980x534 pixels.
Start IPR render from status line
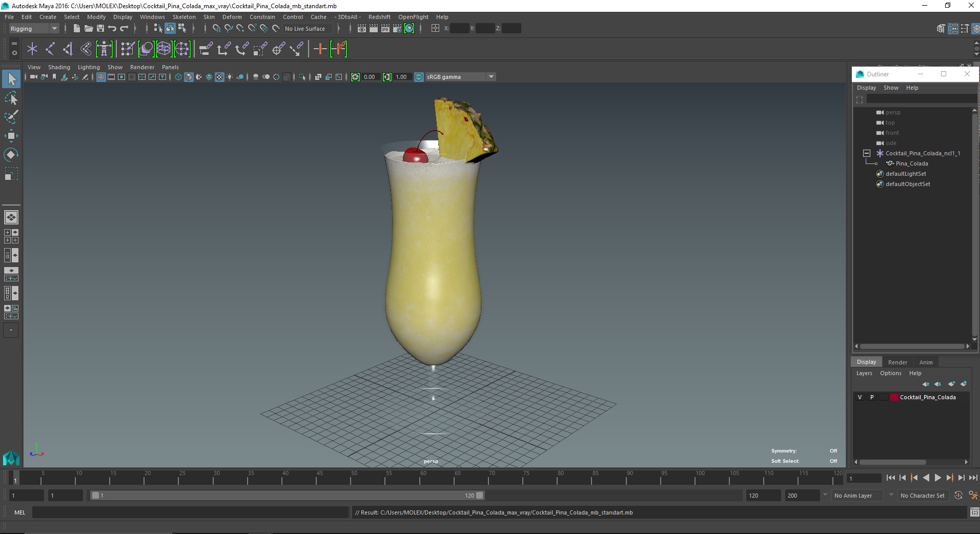pyautogui.click(x=385, y=29)
